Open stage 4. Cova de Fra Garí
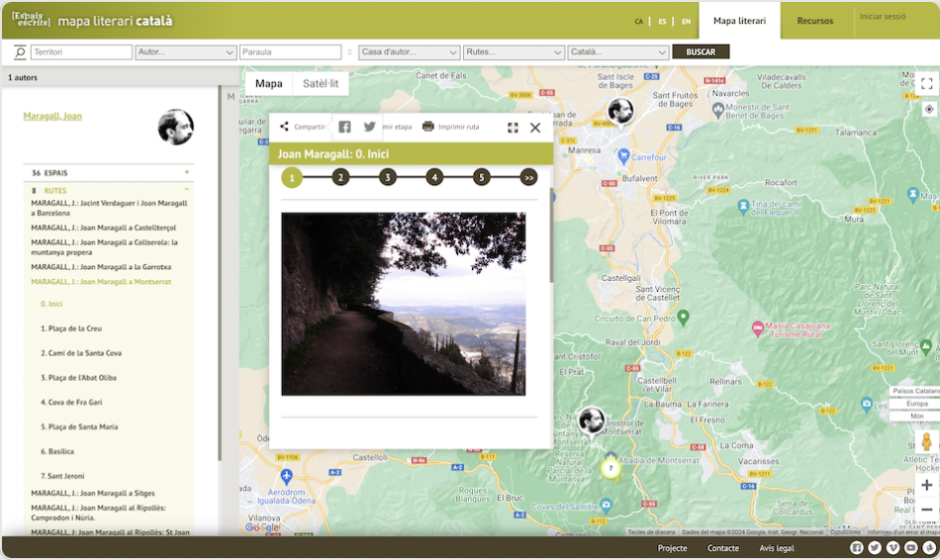The width and height of the screenshot is (940, 560). pos(71,403)
